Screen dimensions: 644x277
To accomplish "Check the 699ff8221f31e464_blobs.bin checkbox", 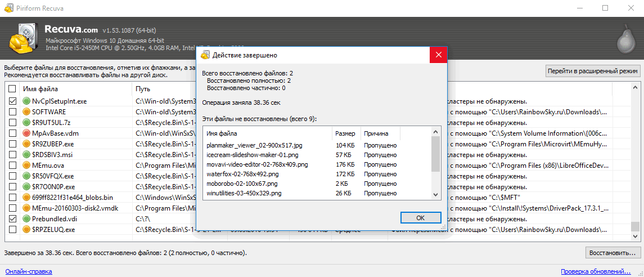I will 12,197.
